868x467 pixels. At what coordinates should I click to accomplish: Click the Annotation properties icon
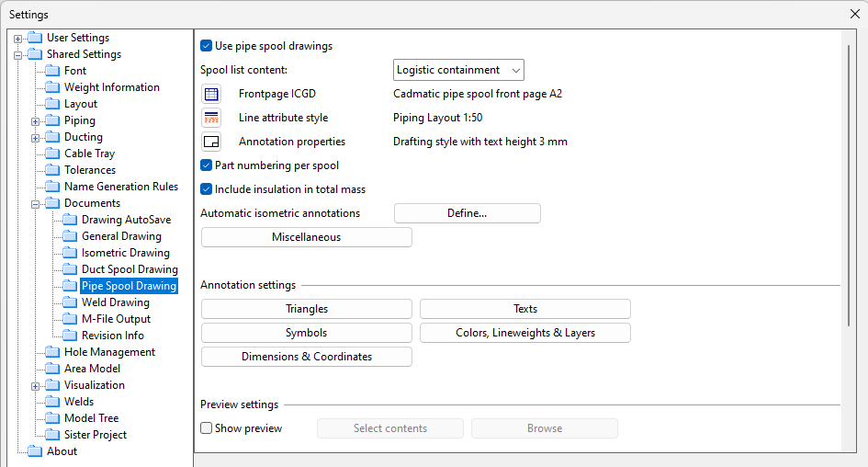[x=211, y=142]
